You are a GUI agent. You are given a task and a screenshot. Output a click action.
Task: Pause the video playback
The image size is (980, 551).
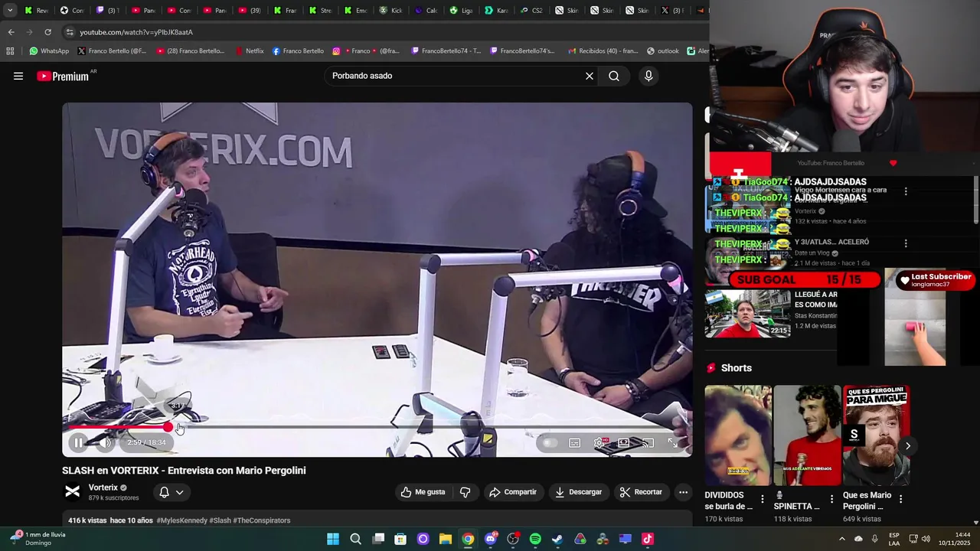(78, 442)
